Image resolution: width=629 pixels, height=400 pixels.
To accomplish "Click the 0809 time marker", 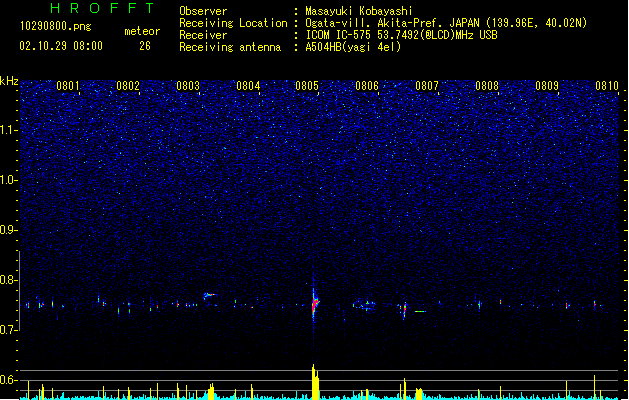I will click(547, 86).
